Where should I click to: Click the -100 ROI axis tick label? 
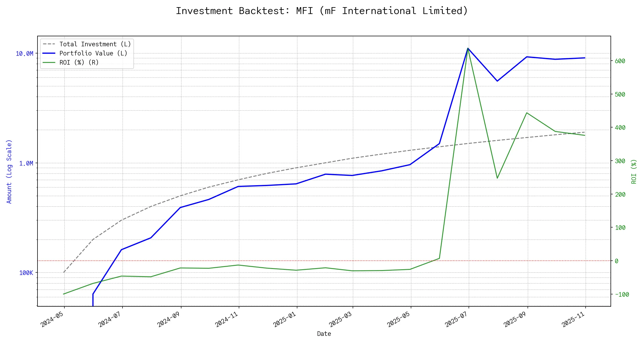coord(622,295)
